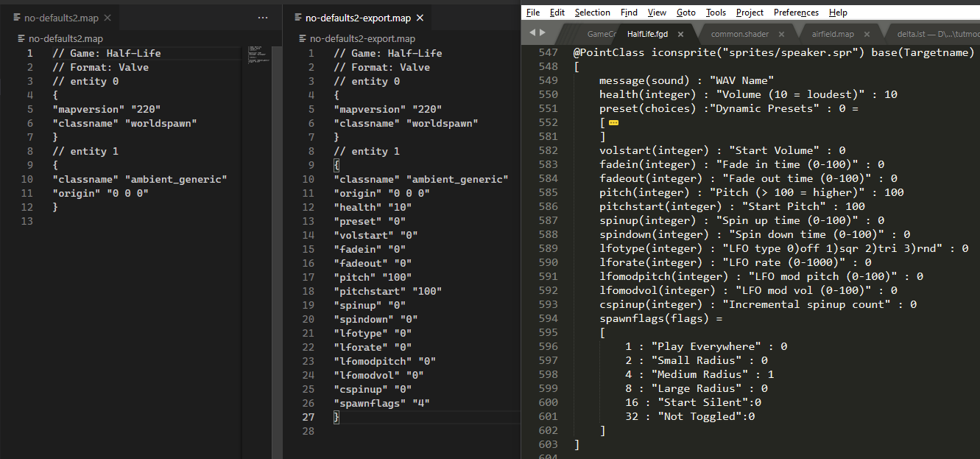Close the airfield.map tab
This screenshot has width=980, height=459.
point(868,34)
